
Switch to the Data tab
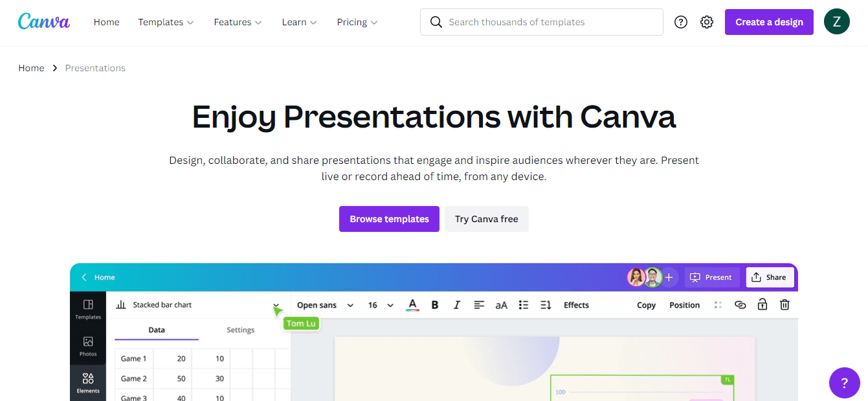(x=157, y=330)
